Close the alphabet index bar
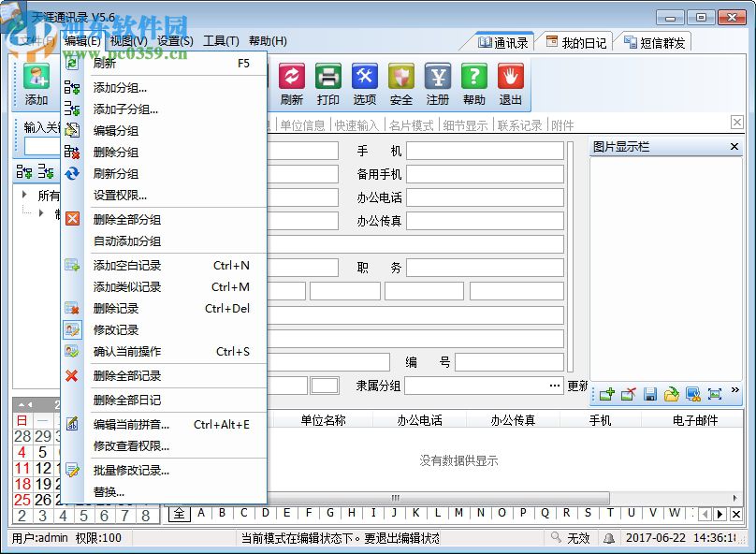 coord(736,515)
